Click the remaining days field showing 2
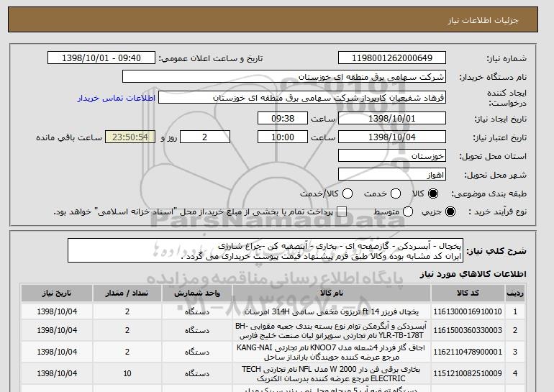Image resolution: width=554 pixels, height=392 pixels. coord(205,137)
